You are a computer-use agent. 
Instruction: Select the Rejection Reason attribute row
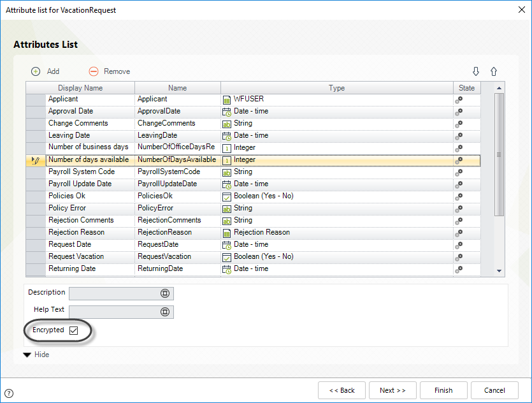click(x=253, y=232)
